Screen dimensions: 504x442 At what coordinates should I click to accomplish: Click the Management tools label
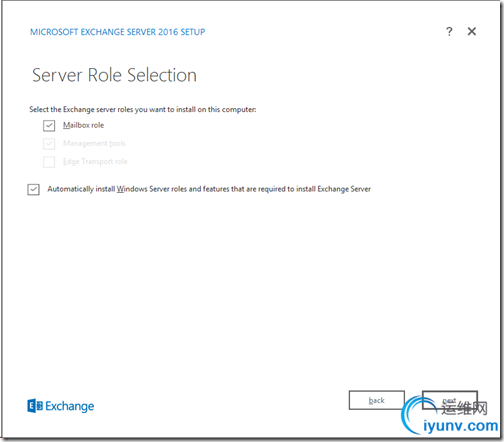point(94,143)
